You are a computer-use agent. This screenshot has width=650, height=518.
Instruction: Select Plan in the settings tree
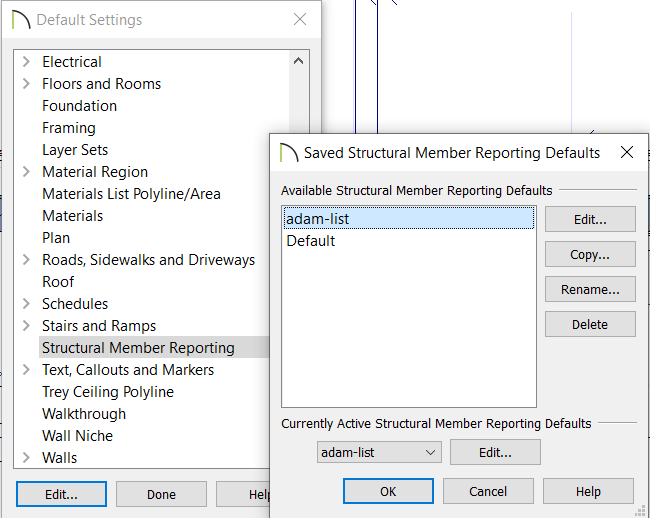pyautogui.click(x=56, y=237)
